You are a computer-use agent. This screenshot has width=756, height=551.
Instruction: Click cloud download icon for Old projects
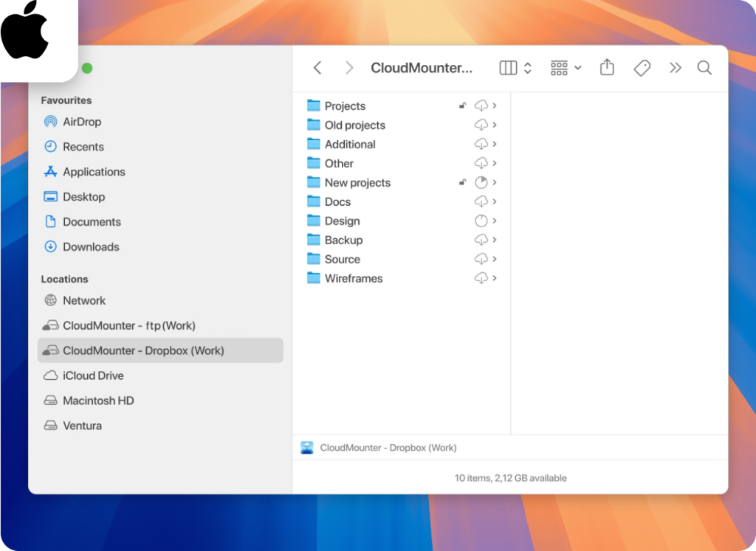click(481, 125)
